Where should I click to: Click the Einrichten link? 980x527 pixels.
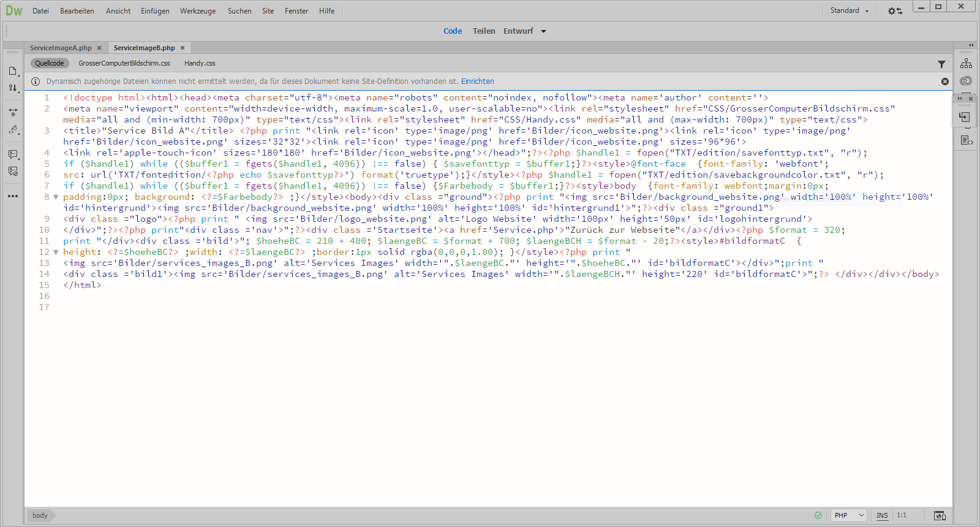click(478, 82)
